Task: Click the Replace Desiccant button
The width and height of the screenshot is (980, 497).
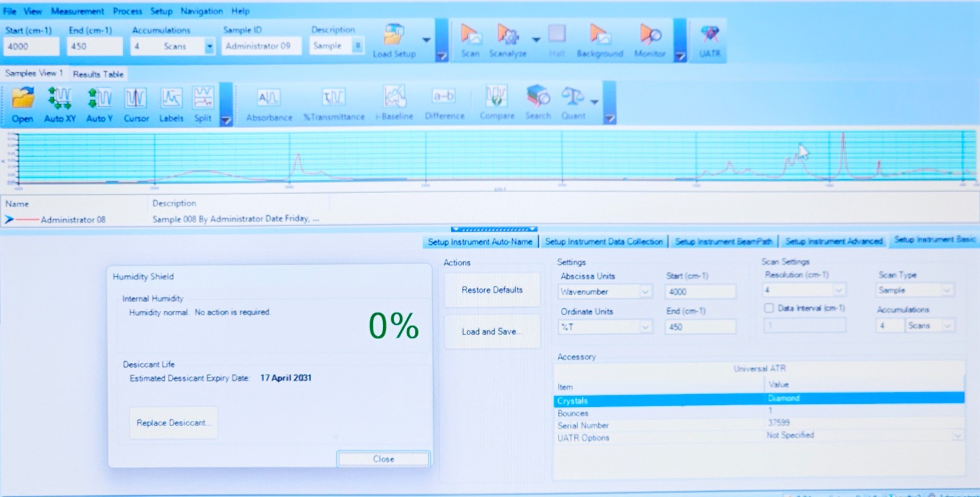Action: 173,423
